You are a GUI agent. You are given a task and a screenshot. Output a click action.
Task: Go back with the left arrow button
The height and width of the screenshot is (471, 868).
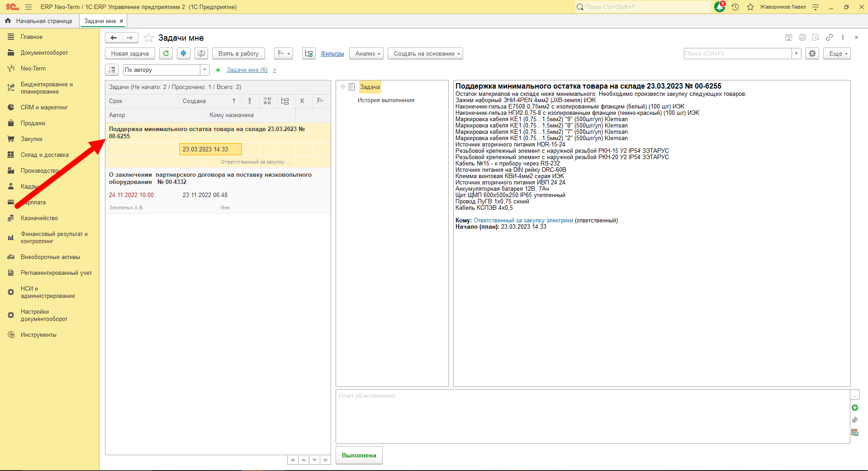point(114,38)
